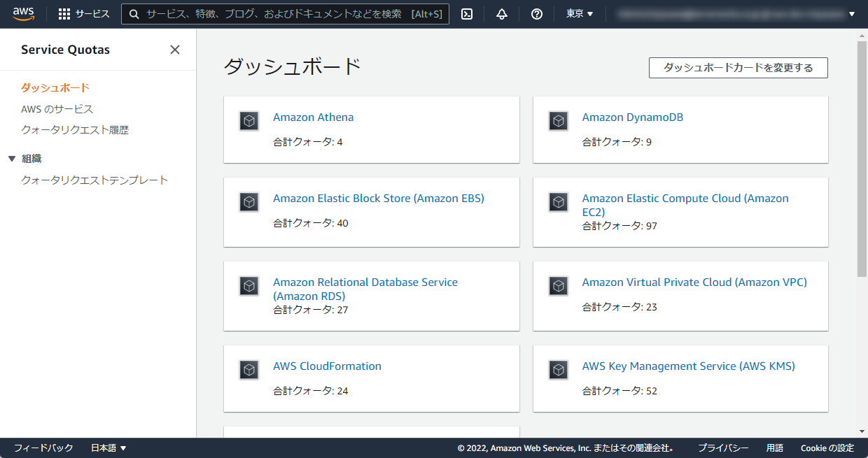The image size is (868, 458).
Task: Click 合計クォータ: 52 text
Action: (x=619, y=391)
